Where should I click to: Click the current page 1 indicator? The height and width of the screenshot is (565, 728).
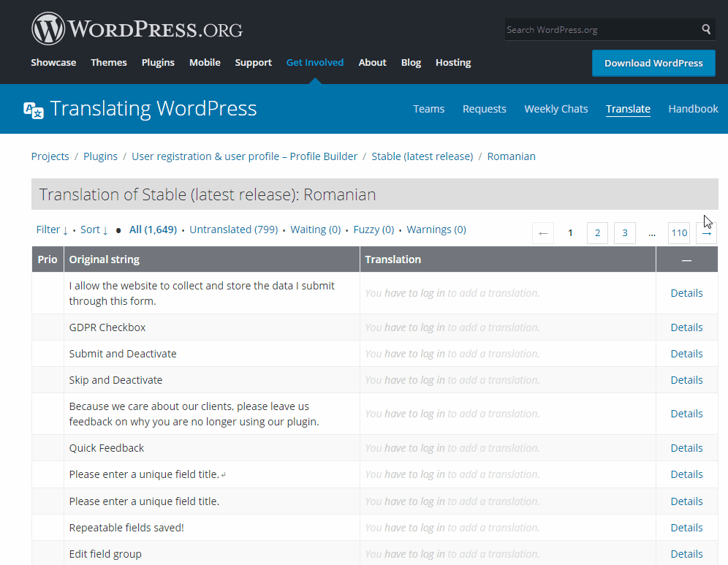click(x=570, y=233)
